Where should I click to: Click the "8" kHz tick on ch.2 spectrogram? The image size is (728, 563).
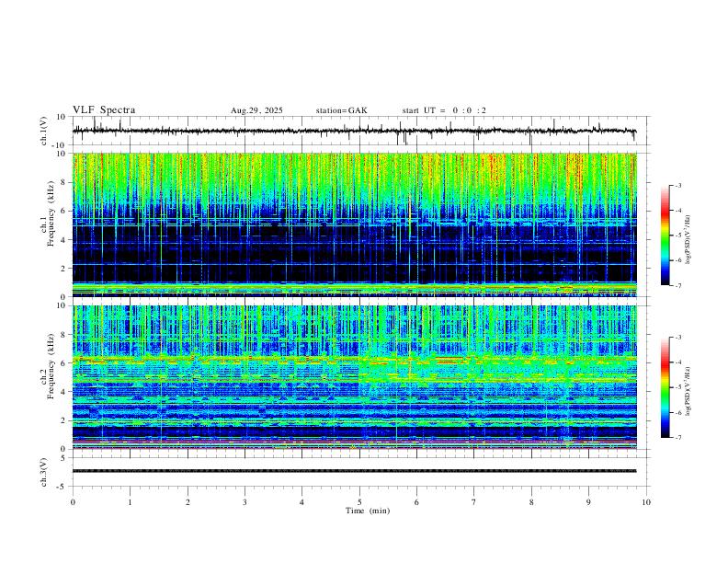[x=63, y=335]
